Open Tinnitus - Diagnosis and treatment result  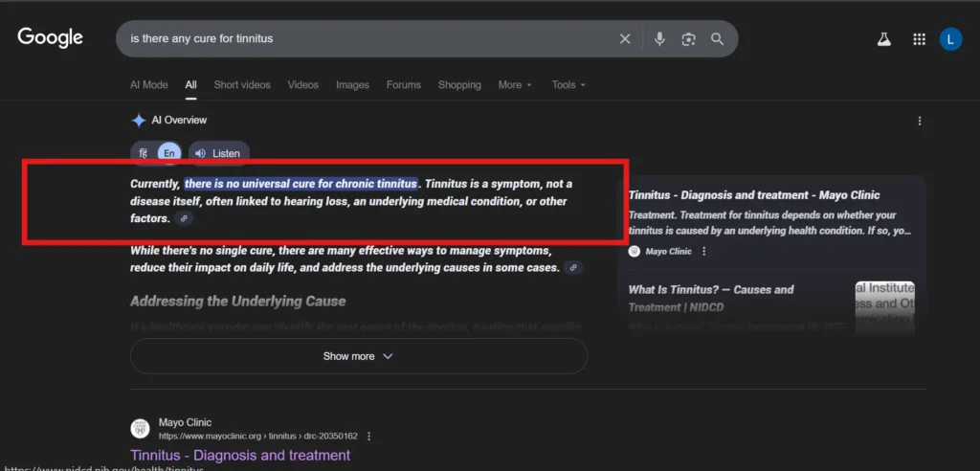pos(240,455)
